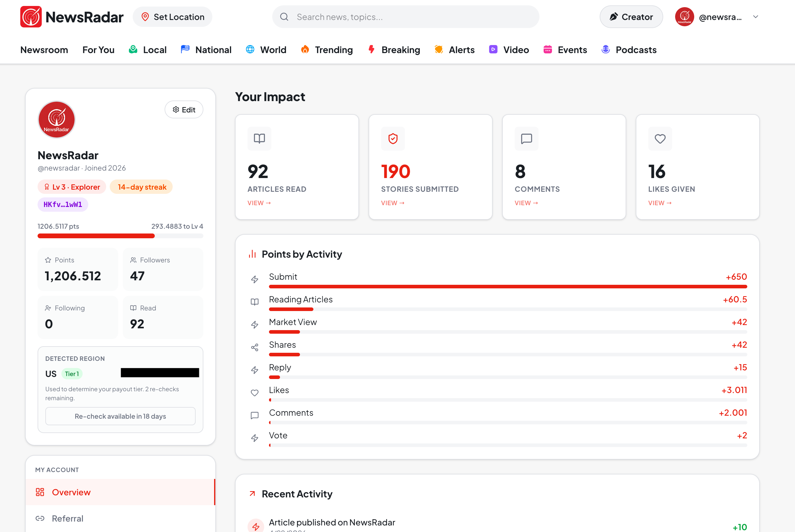
Task: Click the Comments speech bubble icon
Action: [x=526, y=138]
